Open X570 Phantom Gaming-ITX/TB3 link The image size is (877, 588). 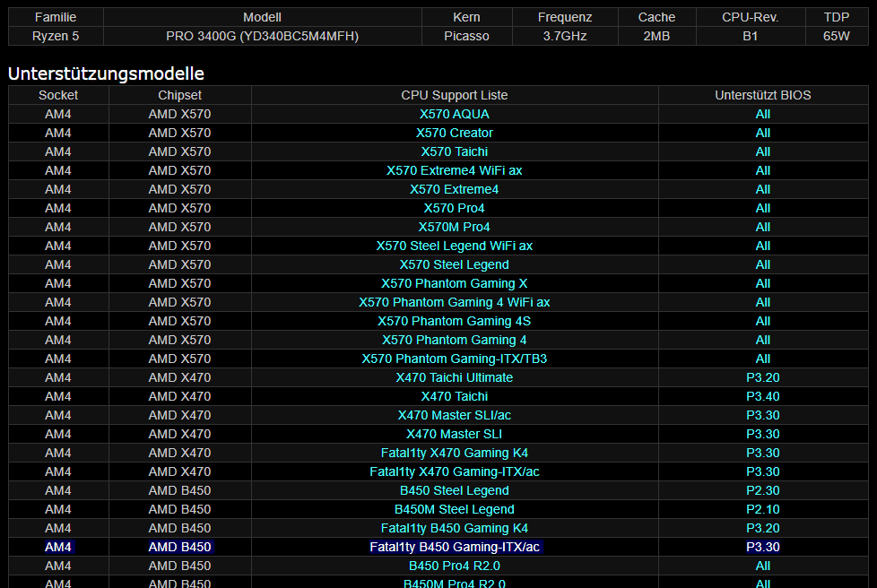454,359
